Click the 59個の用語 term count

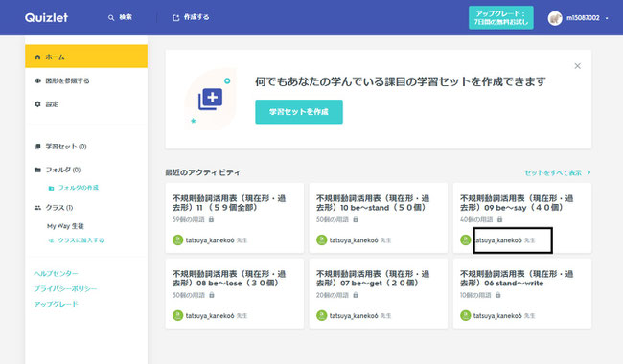188,219
